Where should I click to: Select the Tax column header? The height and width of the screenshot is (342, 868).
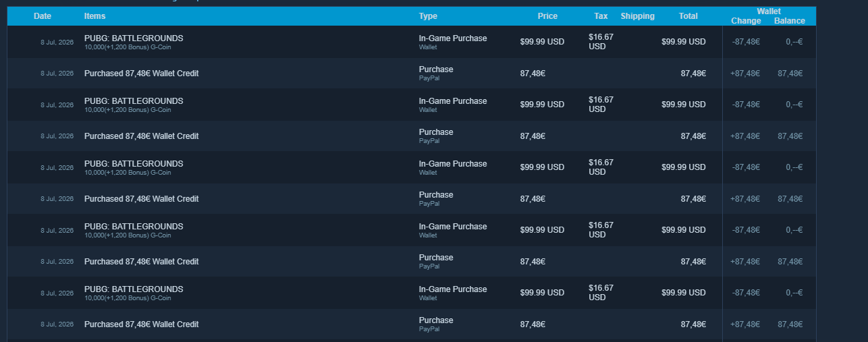[601, 16]
